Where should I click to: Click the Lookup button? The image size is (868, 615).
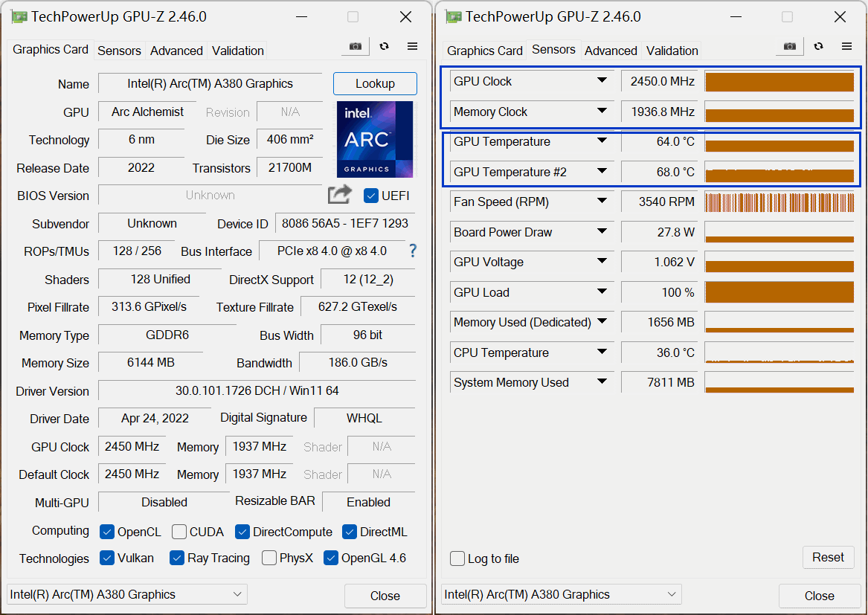[x=375, y=83]
